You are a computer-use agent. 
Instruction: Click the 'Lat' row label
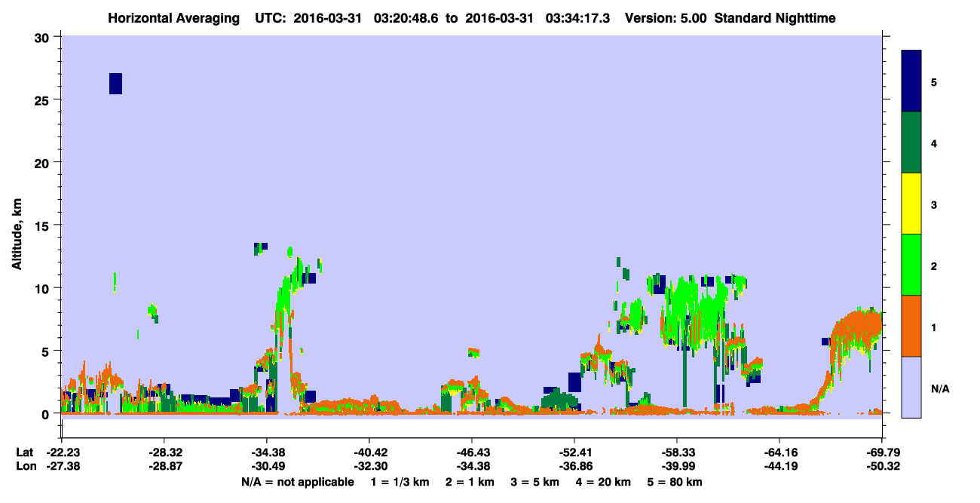point(24,452)
